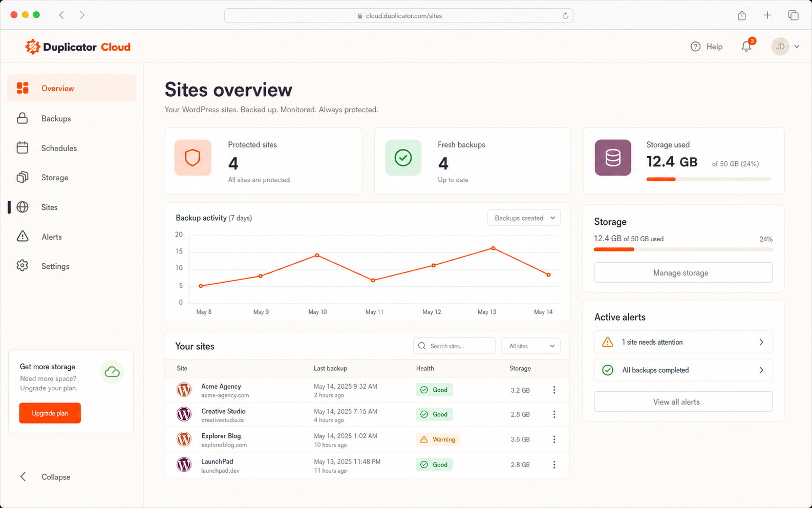Screen dimensions: 812x508
Task: Open Sites in sidebar
Action: point(72,207)
